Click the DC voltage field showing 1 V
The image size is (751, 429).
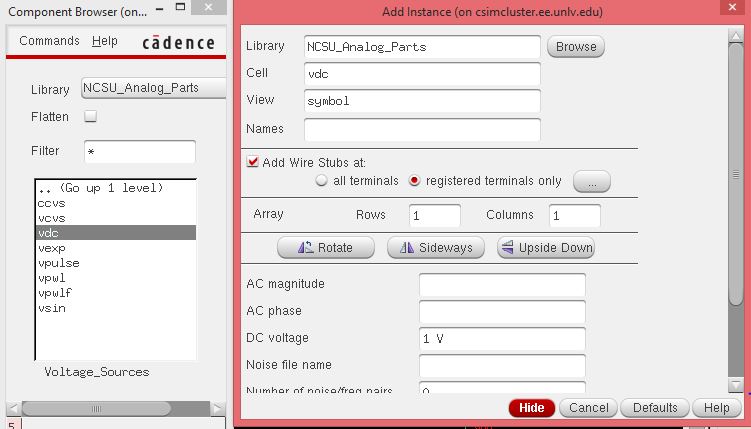pos(502,339)
